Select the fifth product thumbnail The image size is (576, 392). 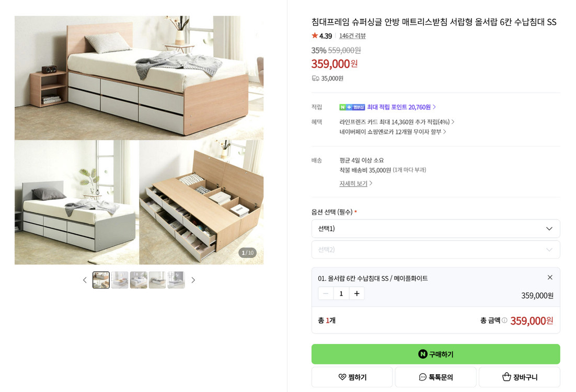pyautogui.click(x=176, y=280)
